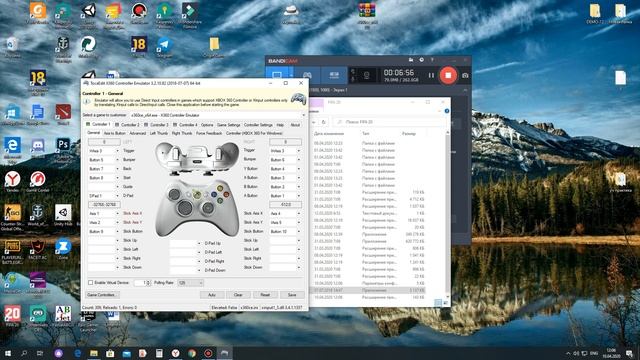Click the refresh button in explorer window
This screenshot has height=360, width=640.
[324, 122]
